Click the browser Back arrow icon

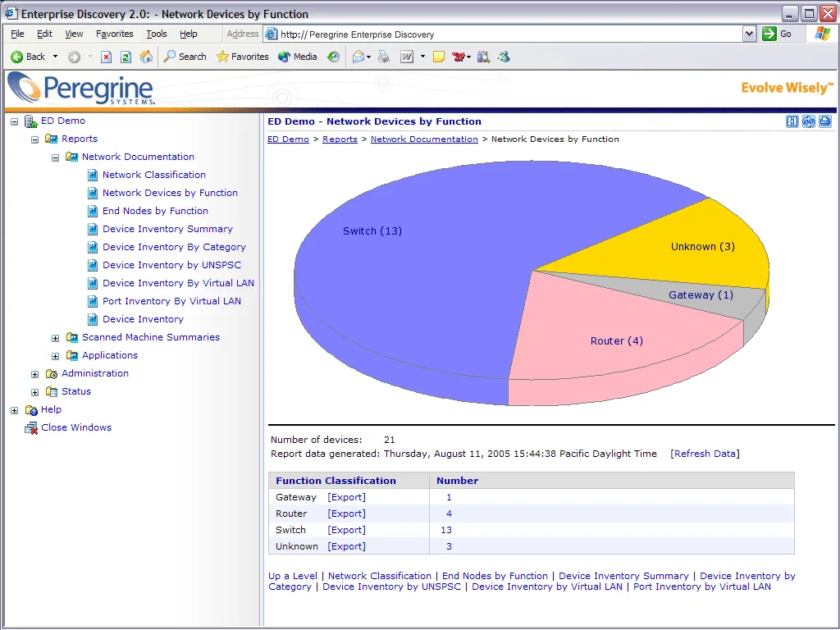point(16,57)
